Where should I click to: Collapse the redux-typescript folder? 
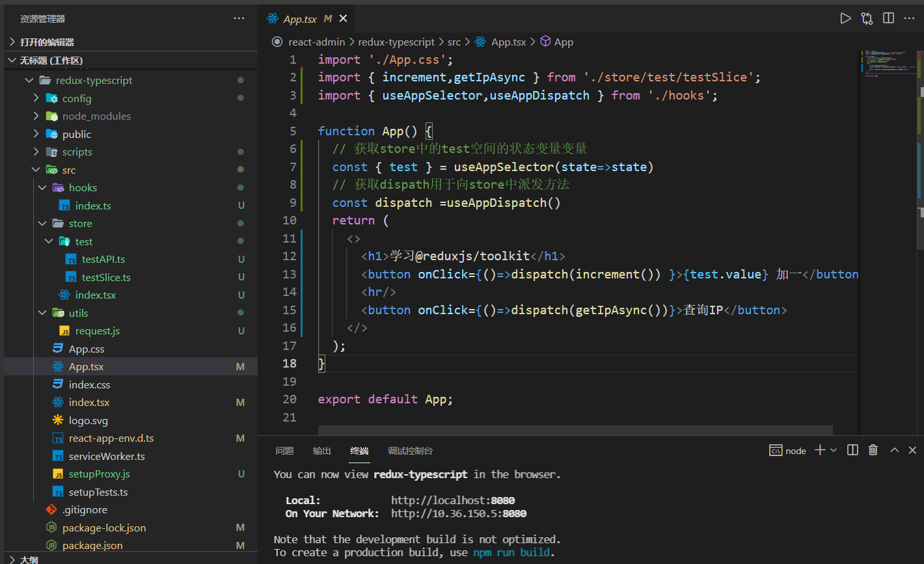tap(29, 80)
